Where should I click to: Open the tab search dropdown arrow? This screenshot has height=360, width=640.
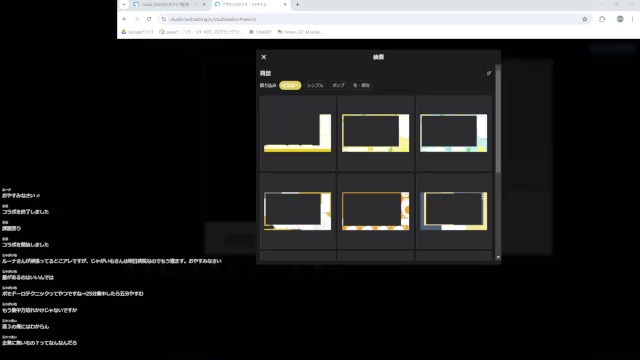point(124,4)
